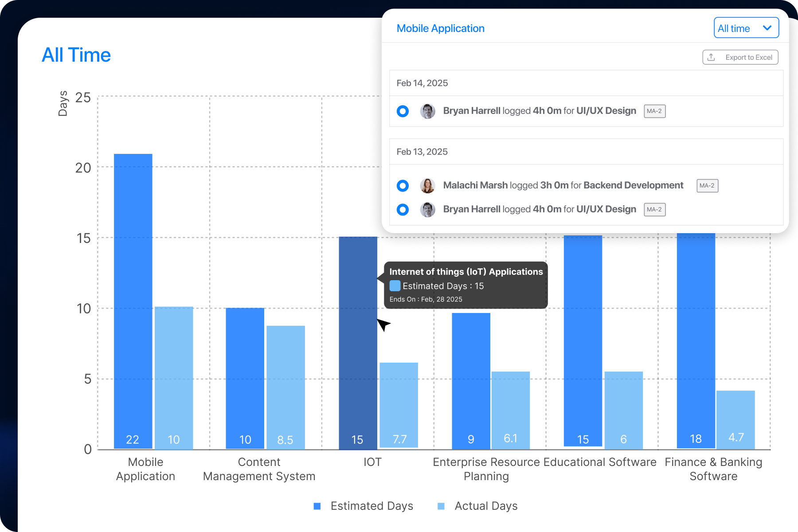Viewport: 798px width, 532px height.
Task: Click the MA-2 badge beside Backend Development
Action: pos(707,185)
